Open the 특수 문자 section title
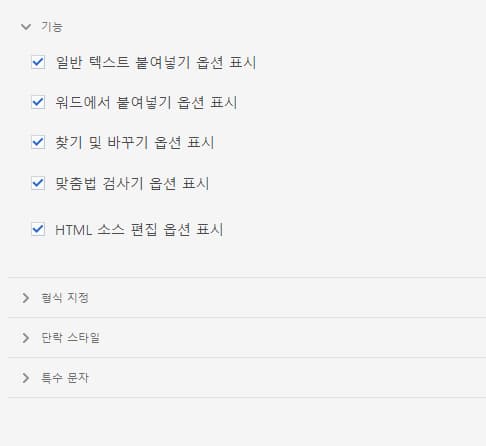 point(65,378)
